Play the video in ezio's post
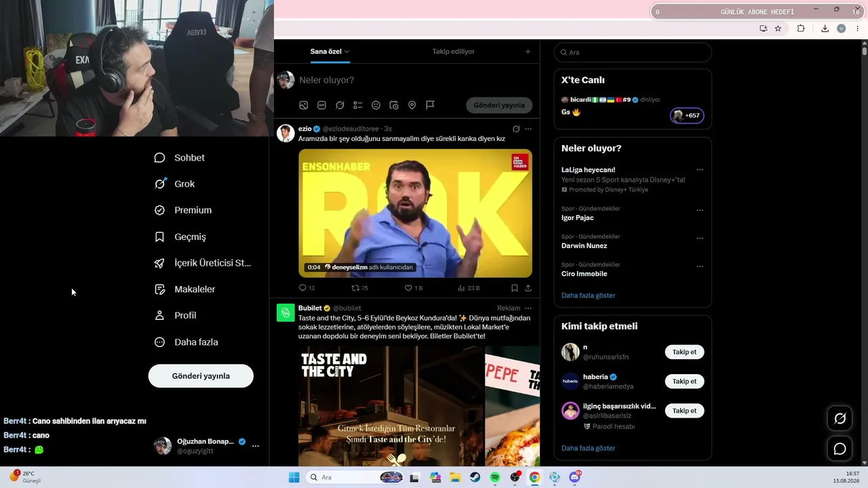This screenshot has width=868, height=488. 415,213
